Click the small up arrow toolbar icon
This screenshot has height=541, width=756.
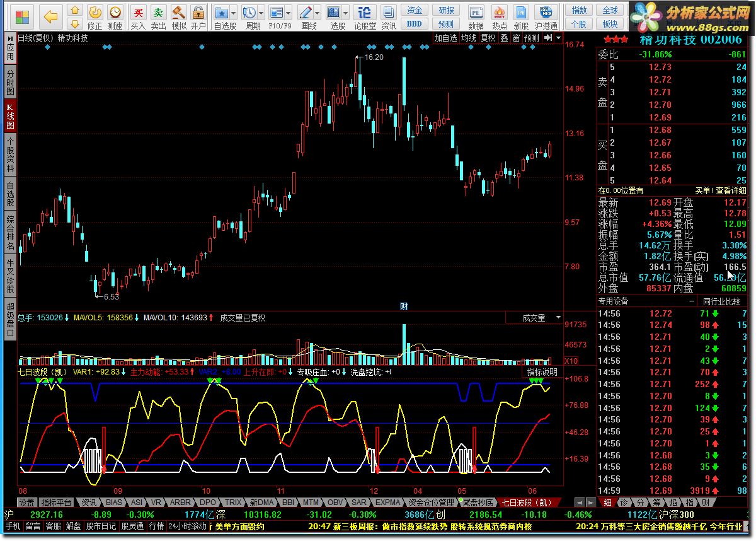(76, 11)
